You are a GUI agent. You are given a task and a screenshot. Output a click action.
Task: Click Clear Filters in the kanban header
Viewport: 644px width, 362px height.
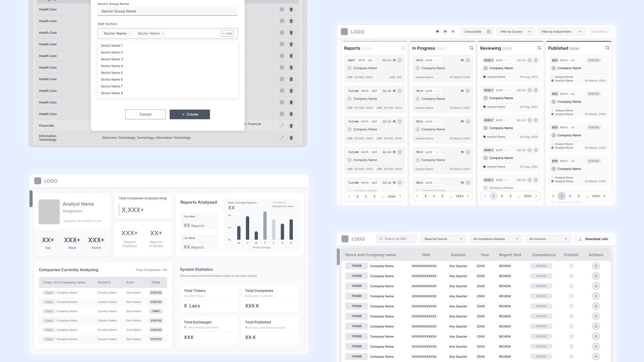599,32
